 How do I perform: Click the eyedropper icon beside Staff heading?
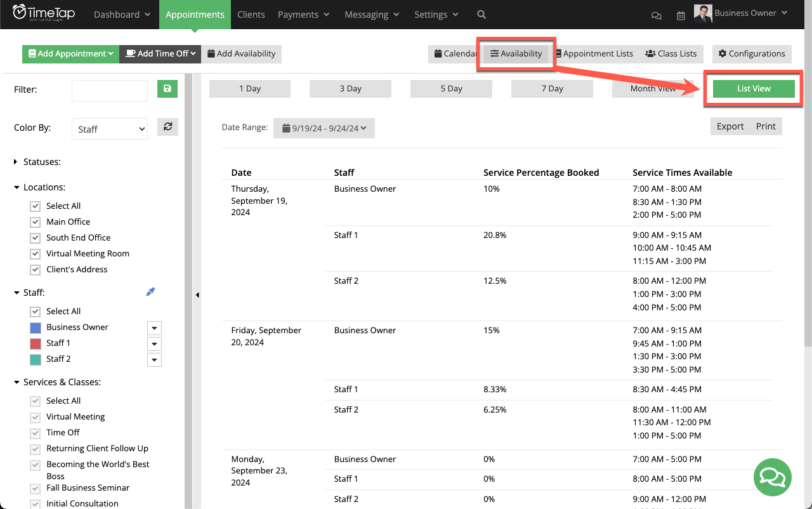coord(150,291)
